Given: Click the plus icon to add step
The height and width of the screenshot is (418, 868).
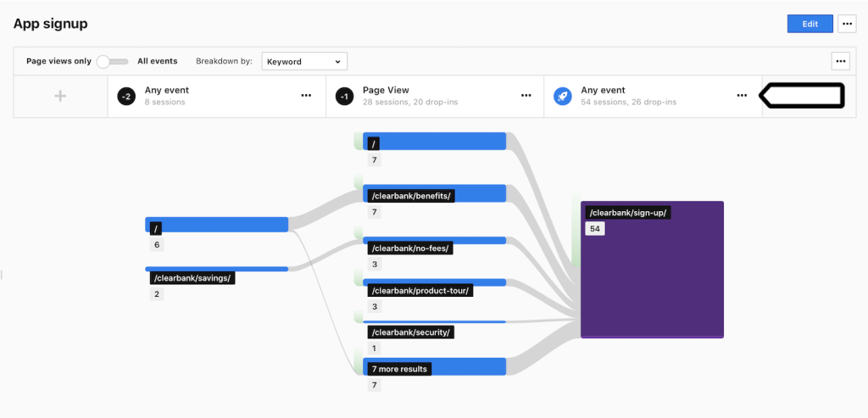Looking at the screenshot, I should 60,97.
